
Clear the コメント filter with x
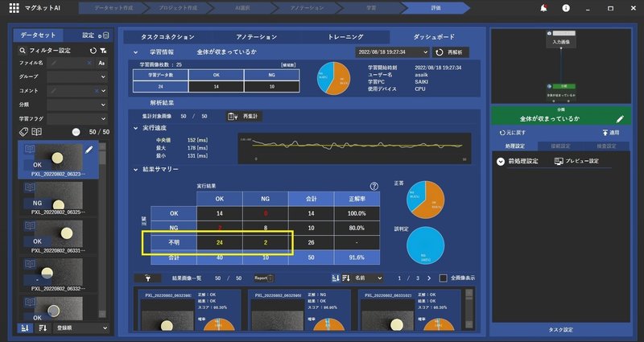[97, 91]
